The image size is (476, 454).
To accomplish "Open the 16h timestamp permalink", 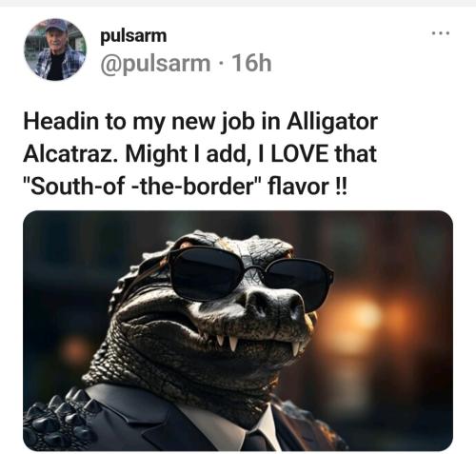I will coord(251,64).
